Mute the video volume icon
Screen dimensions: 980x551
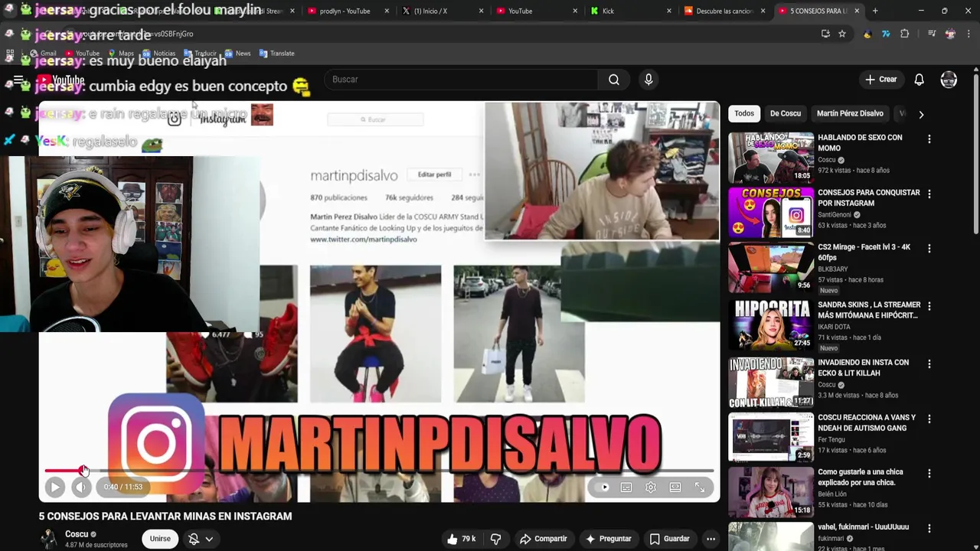pos(81,487)
